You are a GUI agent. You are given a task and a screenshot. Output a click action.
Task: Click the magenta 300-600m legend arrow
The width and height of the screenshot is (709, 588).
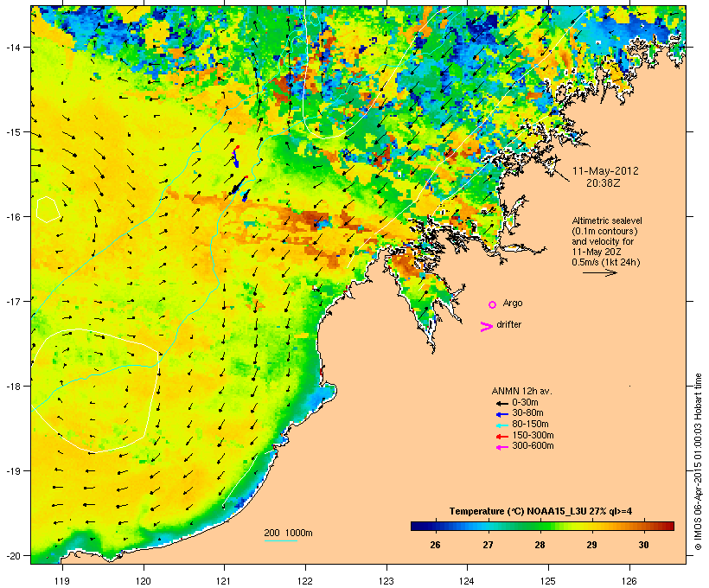coord(501,447)
